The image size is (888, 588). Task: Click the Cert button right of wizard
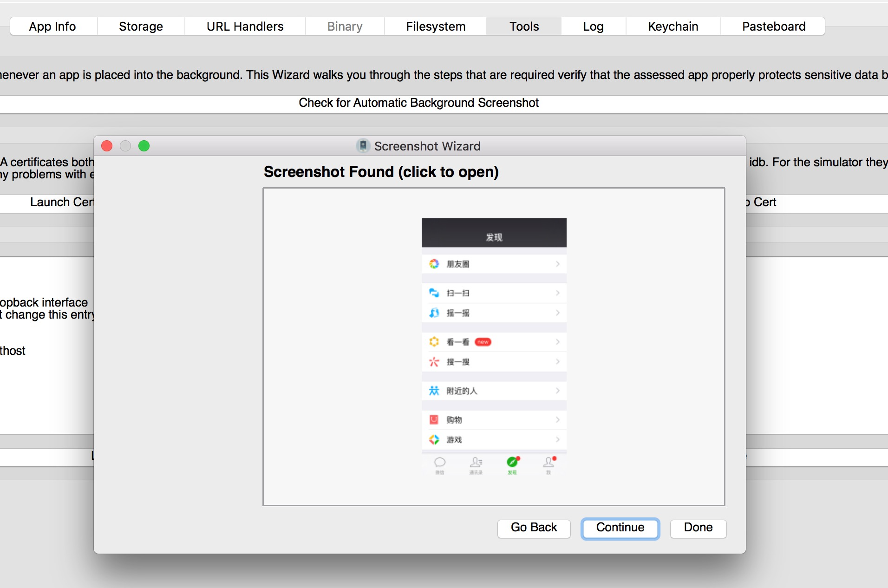tap(817, 203)
